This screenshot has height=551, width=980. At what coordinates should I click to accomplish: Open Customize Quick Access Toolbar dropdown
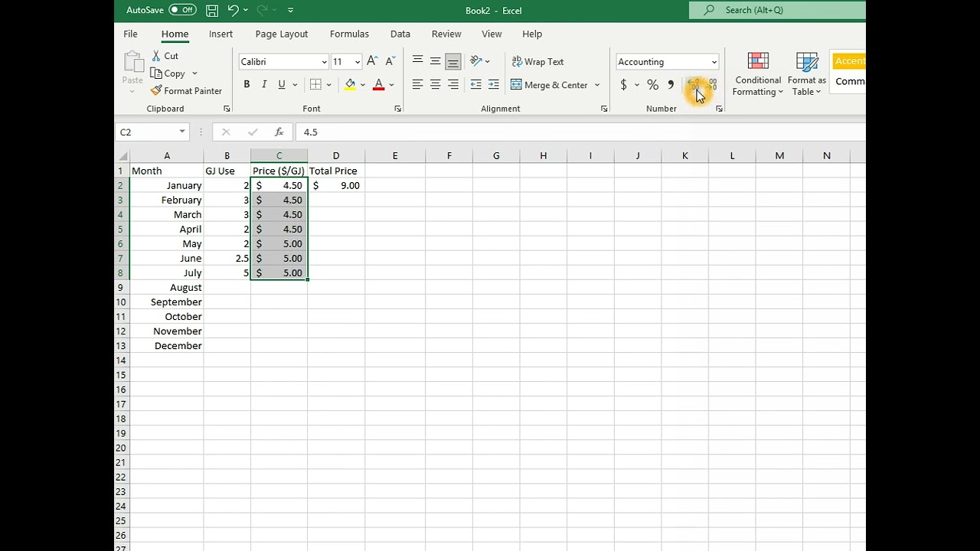(x=290, y=10)
